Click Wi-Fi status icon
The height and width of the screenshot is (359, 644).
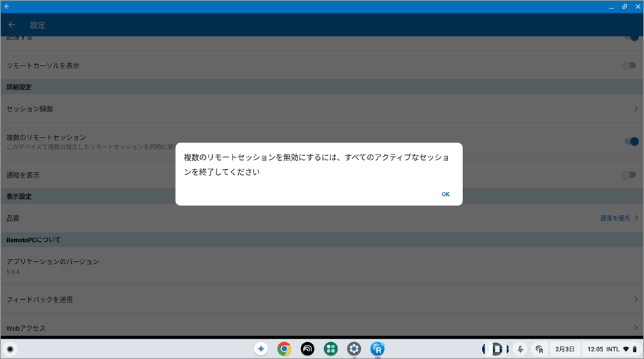[626, 349]
